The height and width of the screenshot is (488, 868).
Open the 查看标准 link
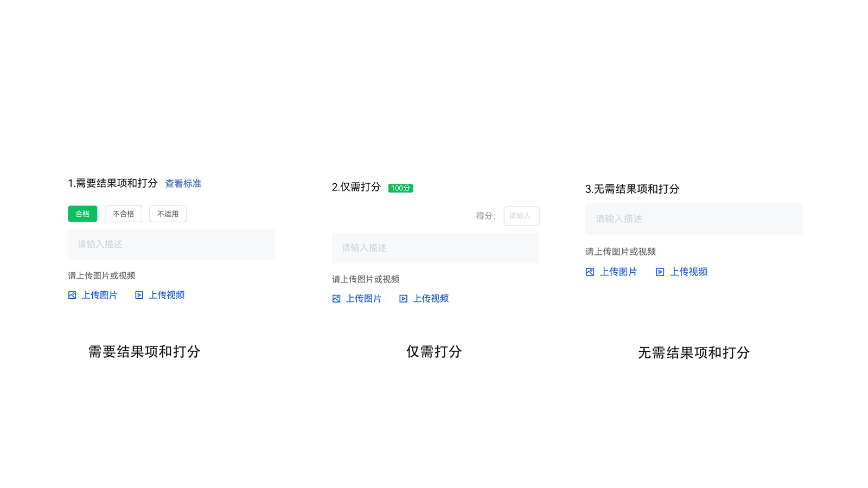(x=183, y=183)
